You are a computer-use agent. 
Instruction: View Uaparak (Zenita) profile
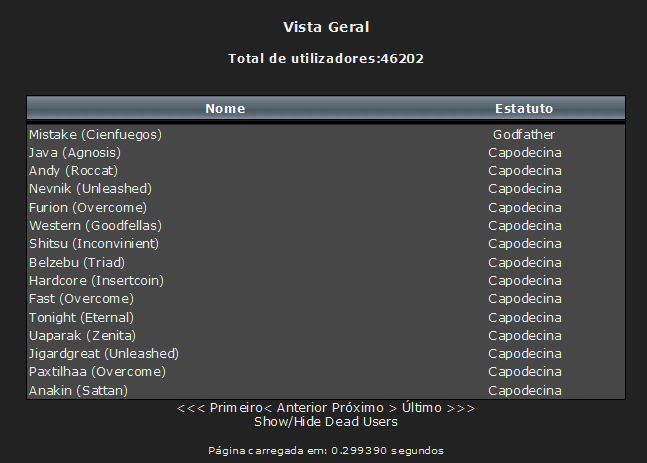pyautogui.click(x=82, y=335)
